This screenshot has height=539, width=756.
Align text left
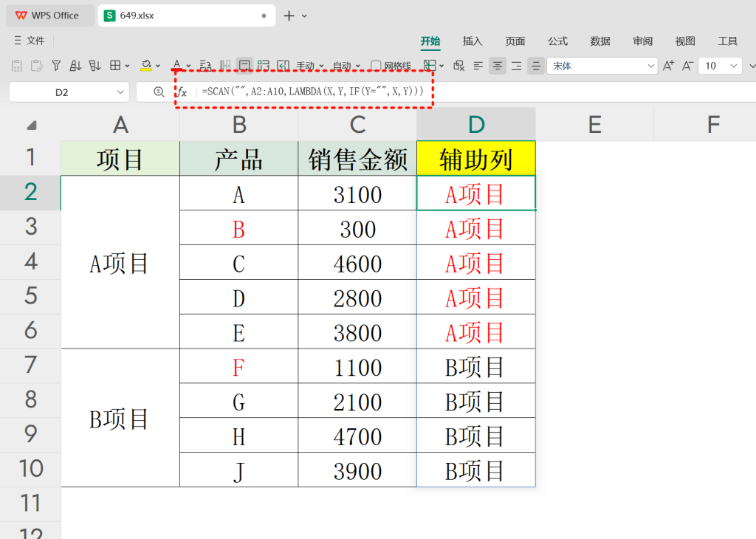pyautogui.click(x=478, y=66)
